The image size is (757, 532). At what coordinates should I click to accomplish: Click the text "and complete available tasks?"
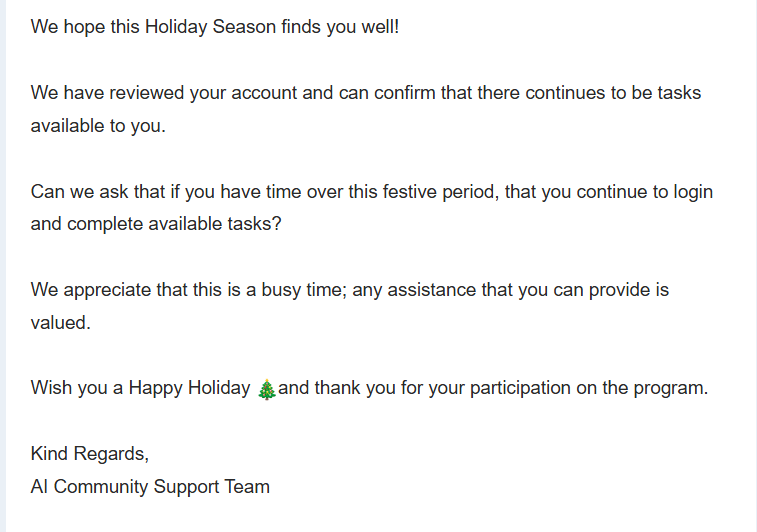(156, 224)
